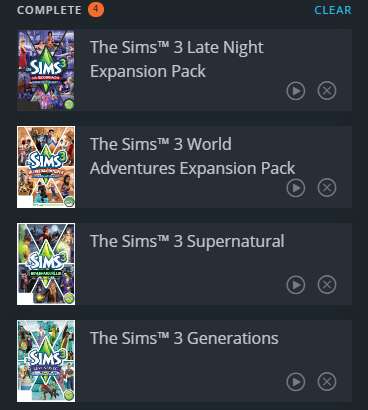This screenshot has height=410, width=368.
Task: Select The Sims 3 Generations title
Action: [184, 338]
